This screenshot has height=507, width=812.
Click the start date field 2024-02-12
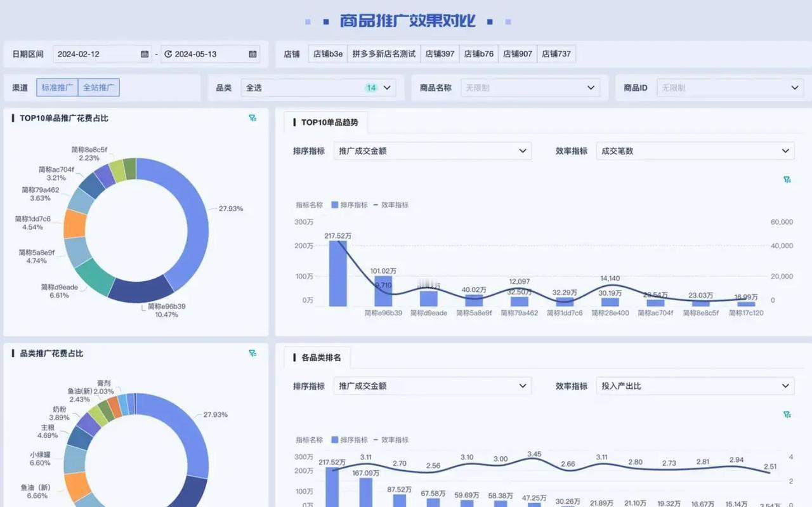coord(102,54)
